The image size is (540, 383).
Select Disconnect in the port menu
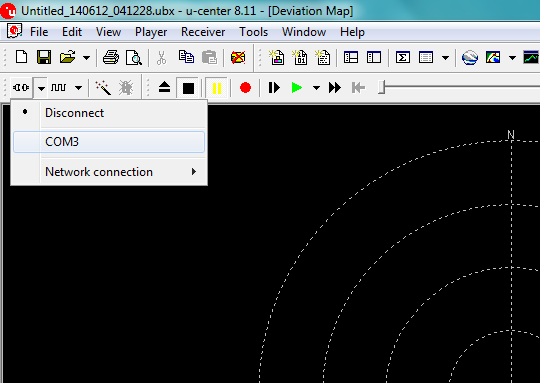click(109, 113)
